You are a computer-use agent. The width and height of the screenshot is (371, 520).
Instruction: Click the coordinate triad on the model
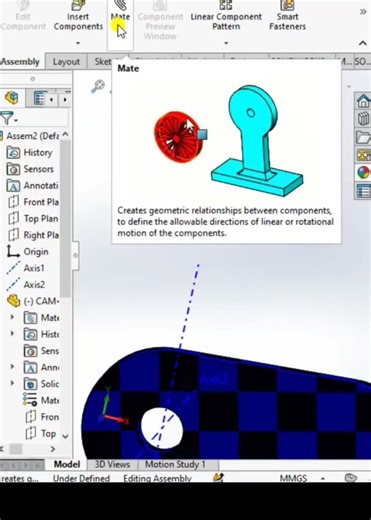point(113,405)
